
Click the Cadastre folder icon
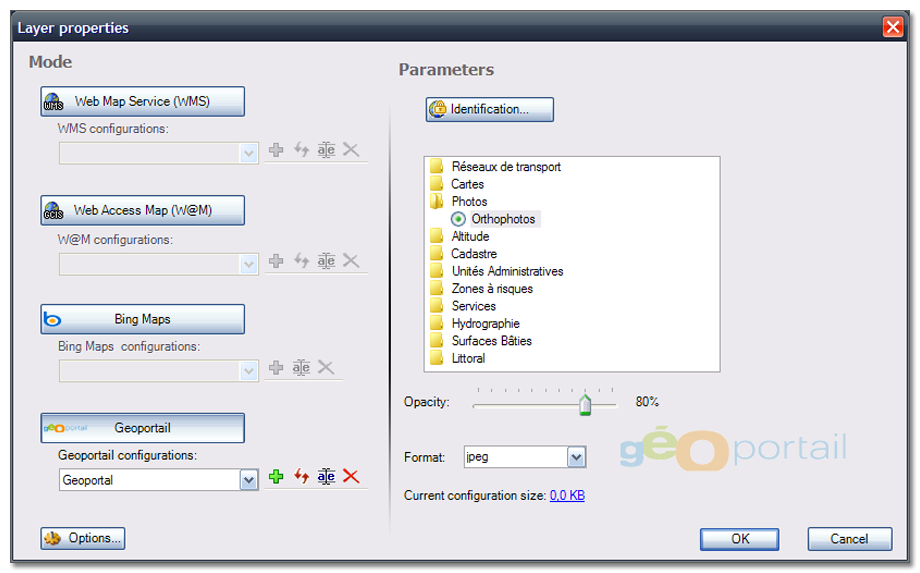(x=436, y=254)
